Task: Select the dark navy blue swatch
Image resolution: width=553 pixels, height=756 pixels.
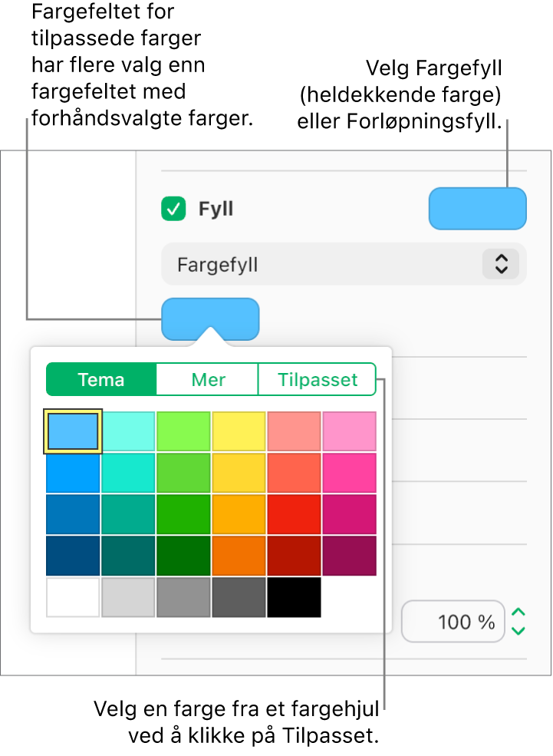Action: click(73, 556)
